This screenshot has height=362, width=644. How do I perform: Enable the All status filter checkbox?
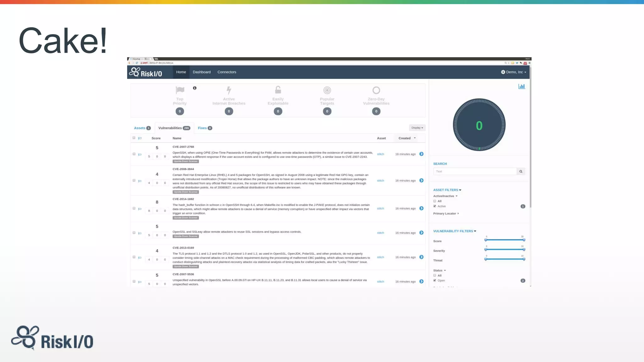(x=435, y=275)
